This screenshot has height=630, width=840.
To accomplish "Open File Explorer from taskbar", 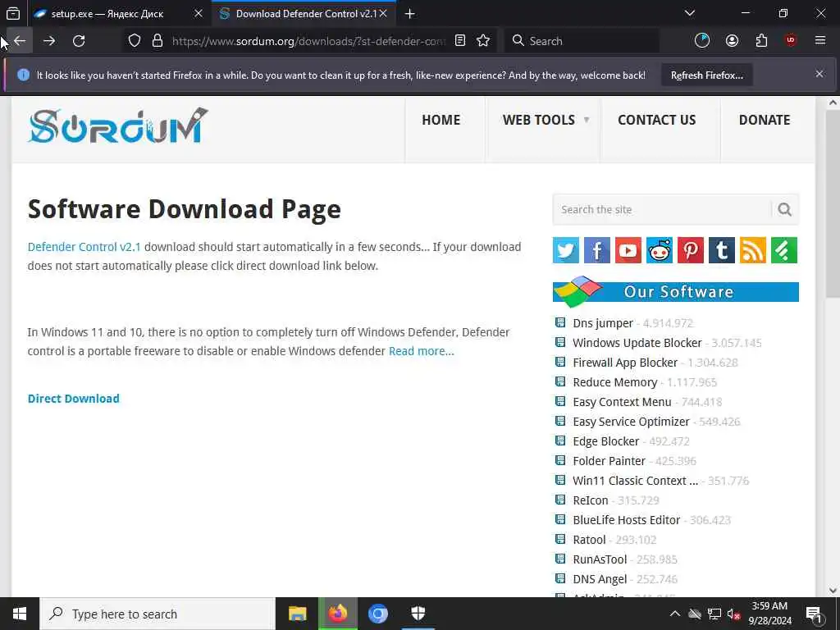I will coord(297,614).
